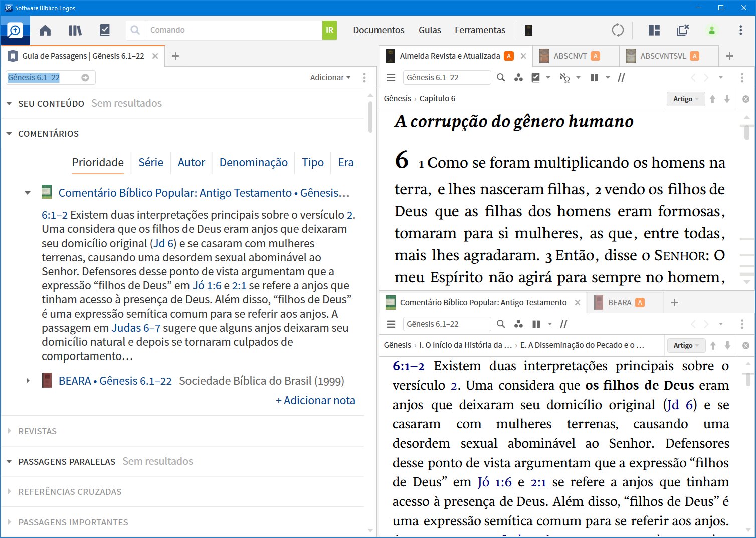Click the sync circular arrows icon
Image resolution: width=756 pixels, height=538 pixels.
[x=618, y=30]
